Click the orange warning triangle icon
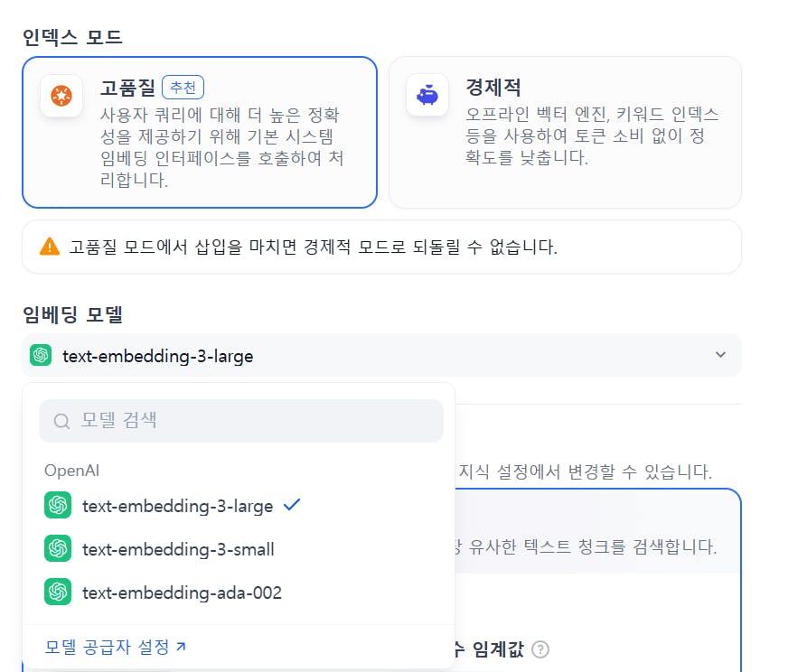Image resolution: width=807 pixels, height=672 pixels. pos(50,247)
